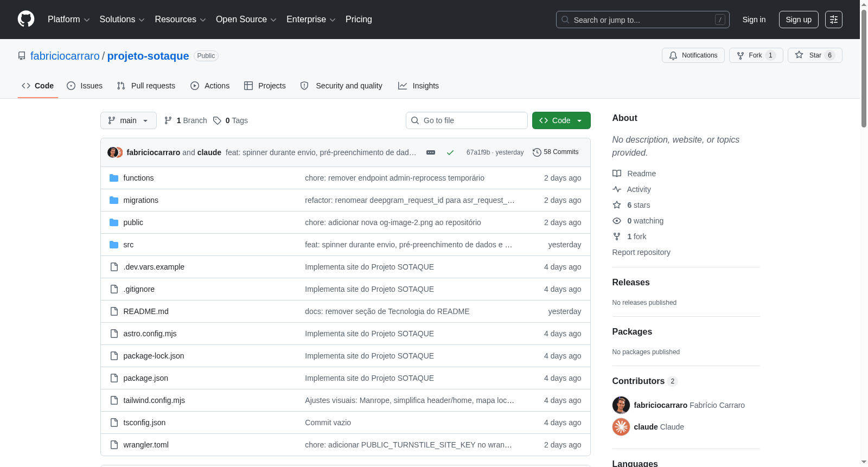Screen dimensions: 868x467
Task: Open the fabriciocarraro owner link
Action: (65, 56)
